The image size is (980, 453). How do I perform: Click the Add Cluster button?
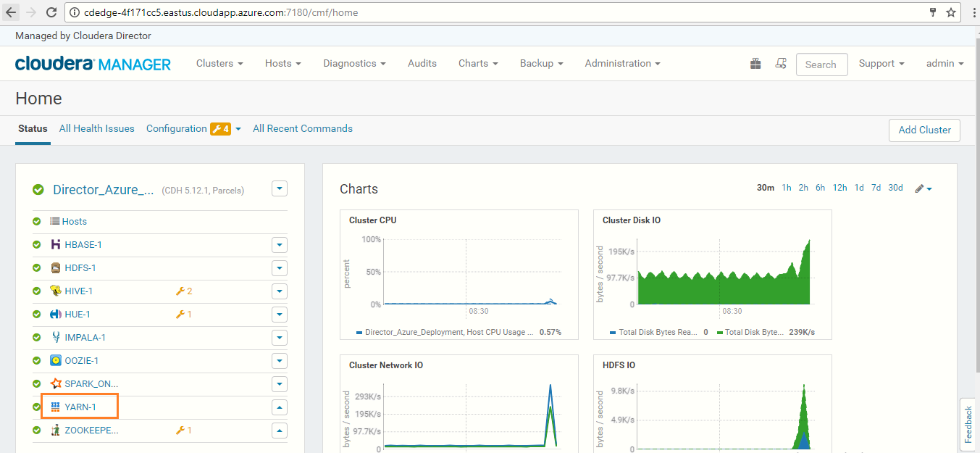pos(924,130)
